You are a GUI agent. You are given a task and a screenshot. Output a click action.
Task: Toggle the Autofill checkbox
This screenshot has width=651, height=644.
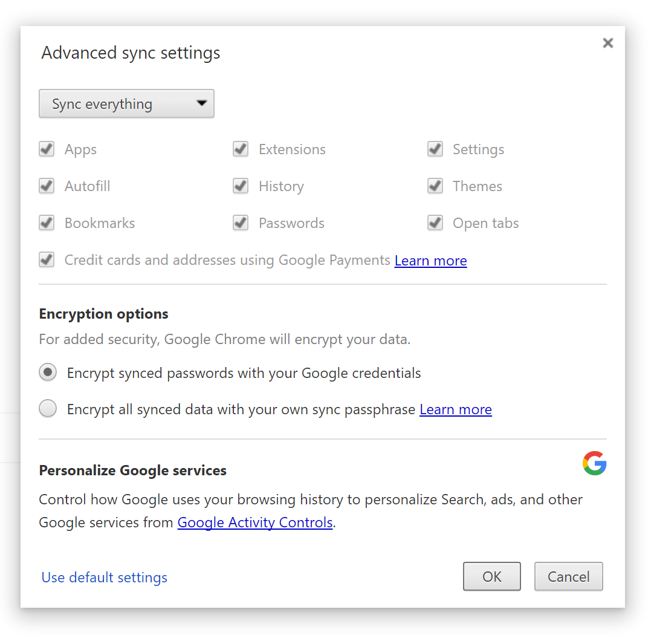pos(47,186)
